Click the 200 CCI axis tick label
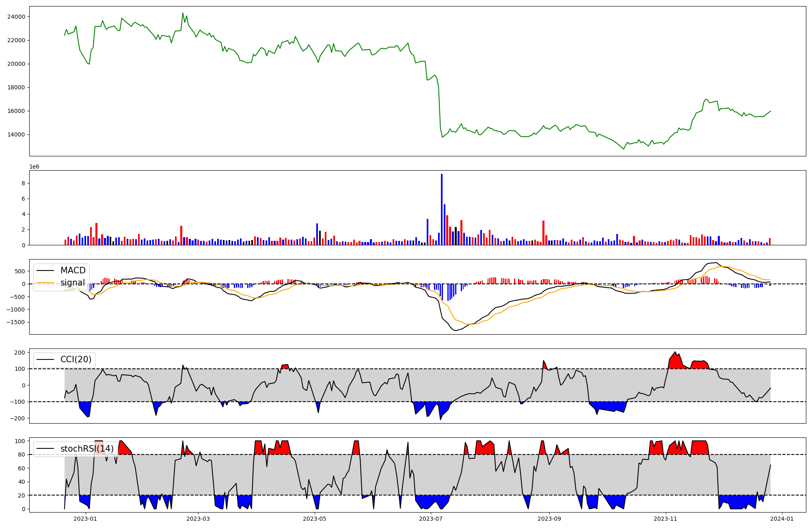The image size is (812, 528). coord(19,353)
